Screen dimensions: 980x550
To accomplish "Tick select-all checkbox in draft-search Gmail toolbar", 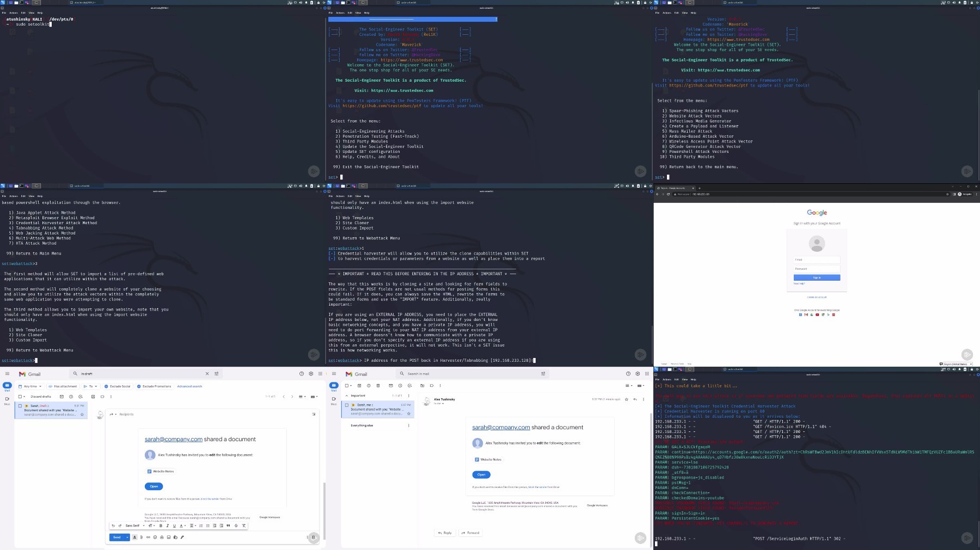I will pyautogui.click(x=20, y=397).
